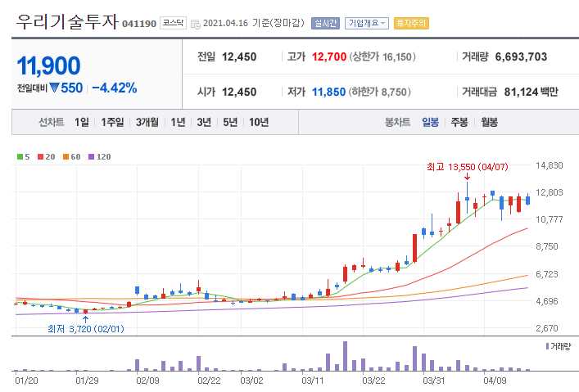Click the stock code 041190
This screenshot has width=579, height=392.
click(x=139, y=24)
